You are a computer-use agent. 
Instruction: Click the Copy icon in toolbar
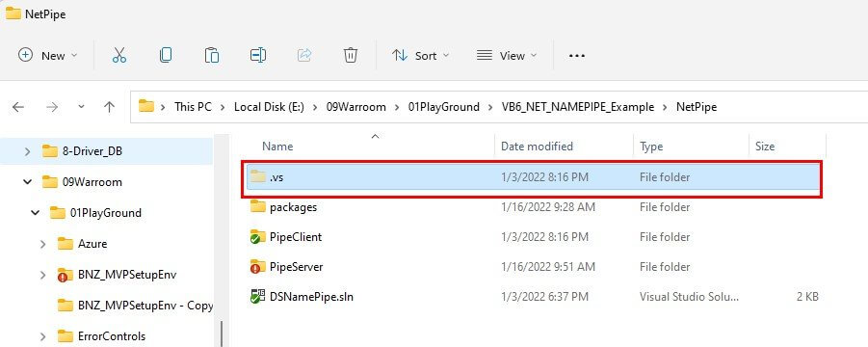pyautogui.click(x=165, y=55)
